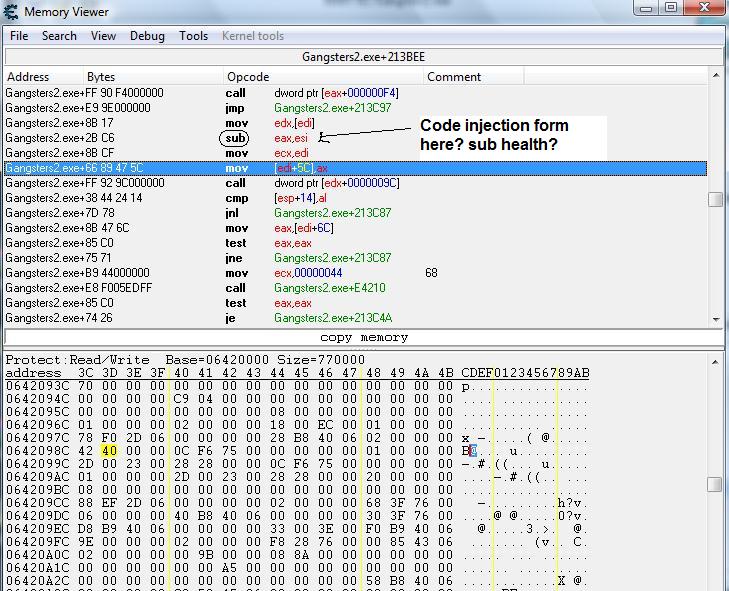Click the copy memory bar

click(x=363, y=338)
